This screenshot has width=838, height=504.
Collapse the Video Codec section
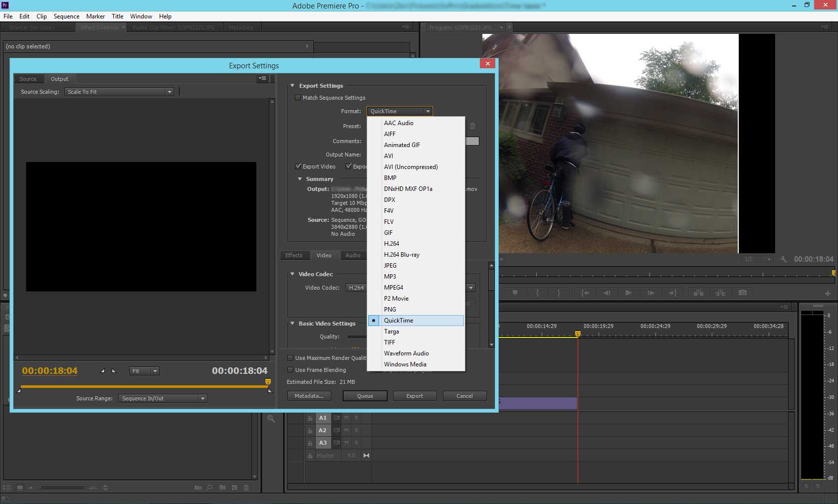[x=292, y=274]
